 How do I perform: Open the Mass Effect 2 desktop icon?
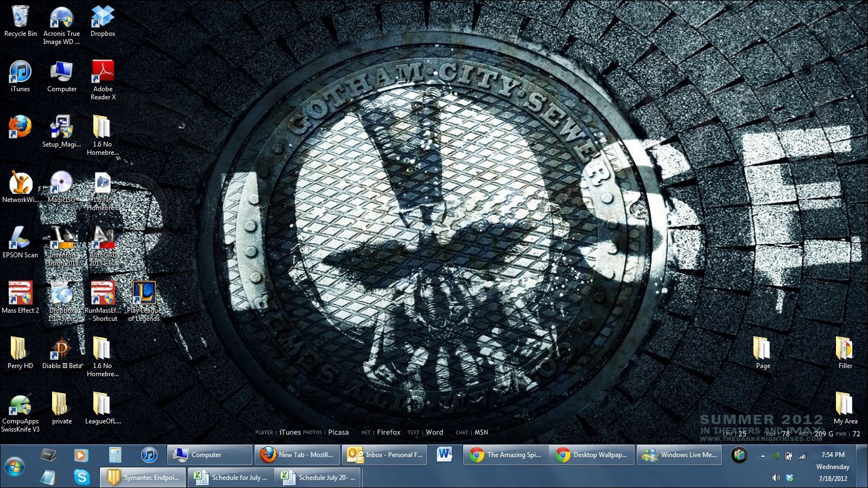click(x=20, y=295)
